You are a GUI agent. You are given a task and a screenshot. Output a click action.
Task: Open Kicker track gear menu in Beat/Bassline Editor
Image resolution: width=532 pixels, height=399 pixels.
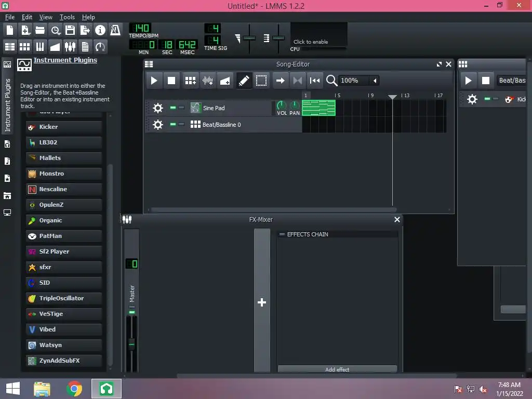[x=472, y=99]
